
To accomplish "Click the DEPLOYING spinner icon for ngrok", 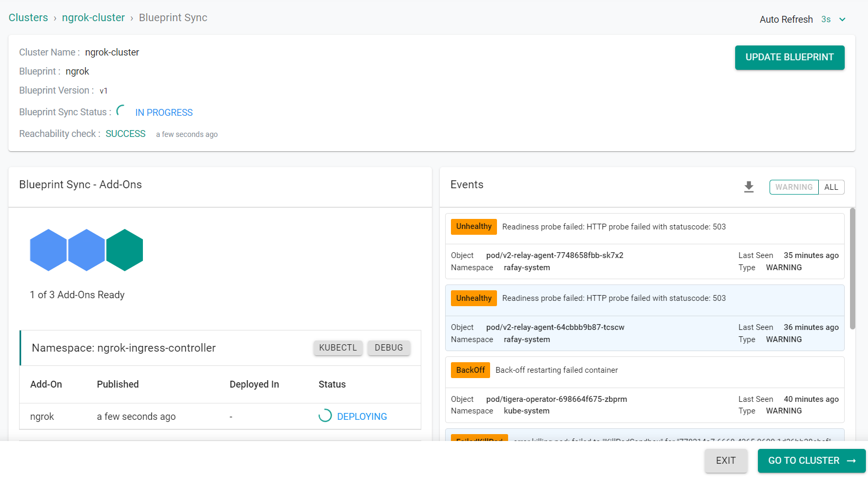I will pos(325,416).
